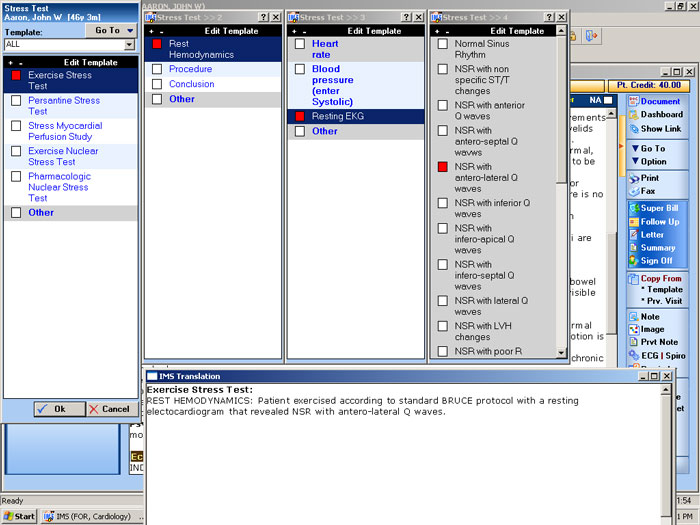Click help icon of Stress Test >> 4 window
700x525 pixels.
coord(550,17)
